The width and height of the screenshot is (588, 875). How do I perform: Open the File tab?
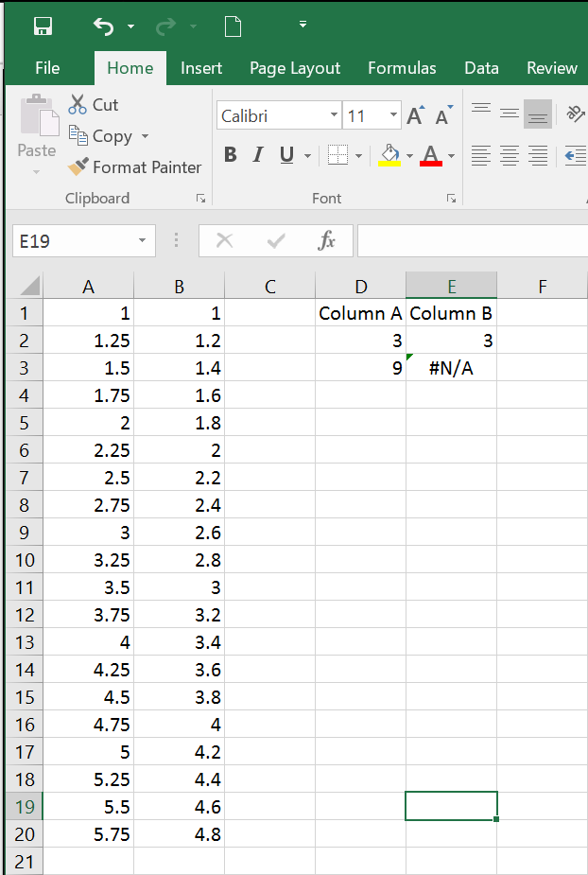(x=47, y=68)
